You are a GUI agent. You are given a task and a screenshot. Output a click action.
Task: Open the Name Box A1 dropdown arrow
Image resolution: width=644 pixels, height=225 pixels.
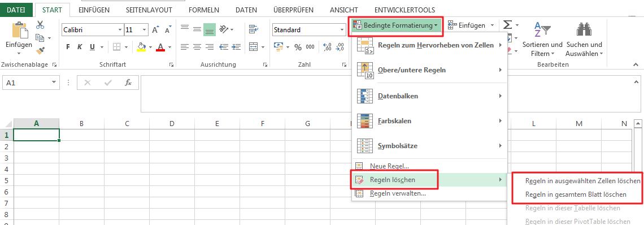point(54,83)
